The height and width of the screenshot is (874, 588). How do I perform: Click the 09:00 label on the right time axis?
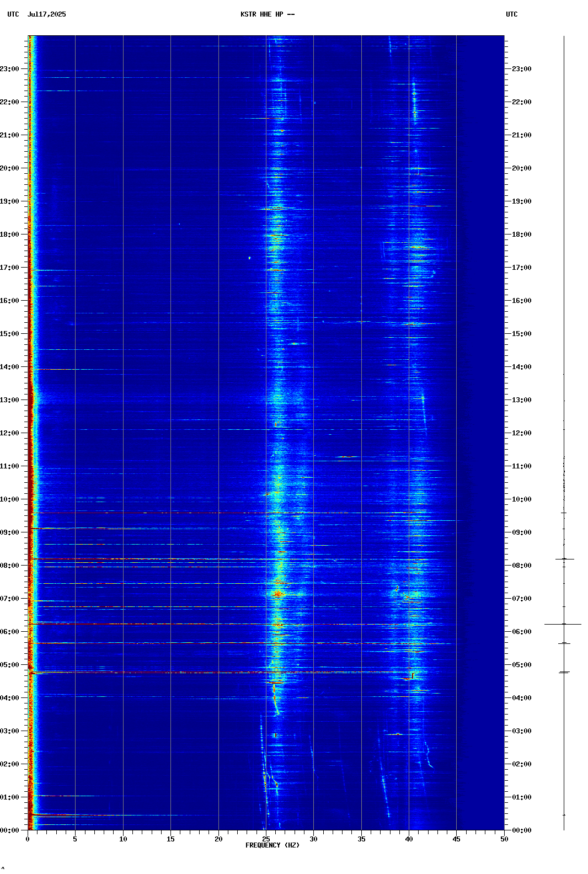click(522, 532)
